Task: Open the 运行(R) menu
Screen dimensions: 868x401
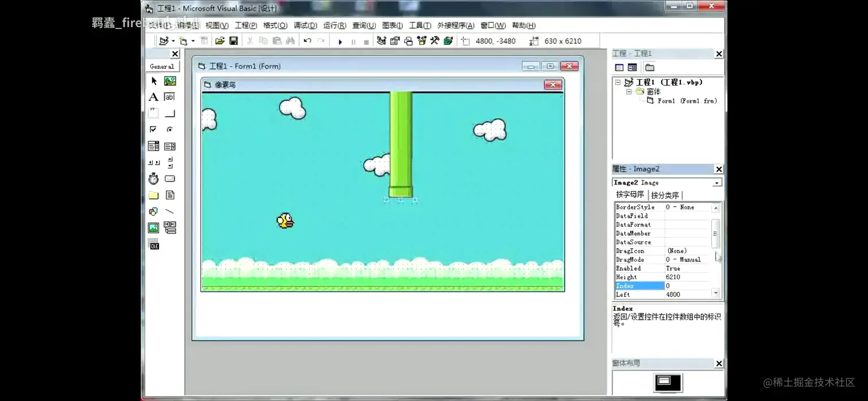Action: [x=334, y=25]
